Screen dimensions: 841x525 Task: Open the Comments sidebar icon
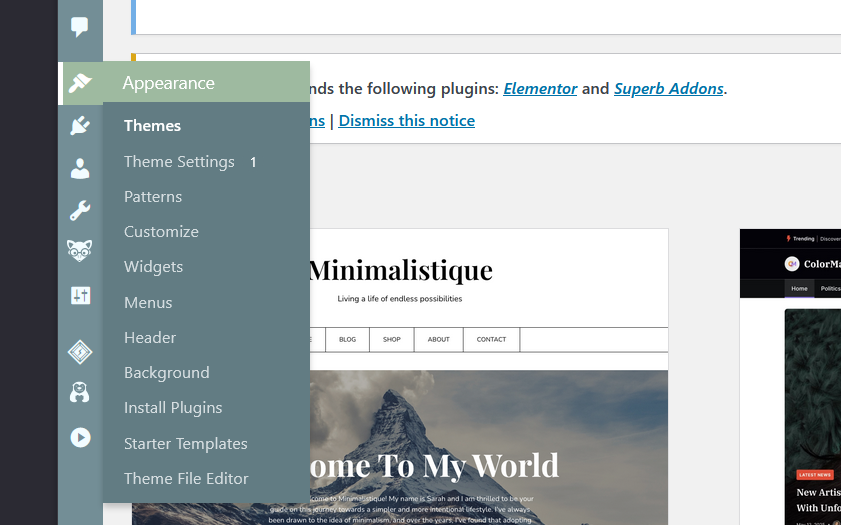(80, 27)
